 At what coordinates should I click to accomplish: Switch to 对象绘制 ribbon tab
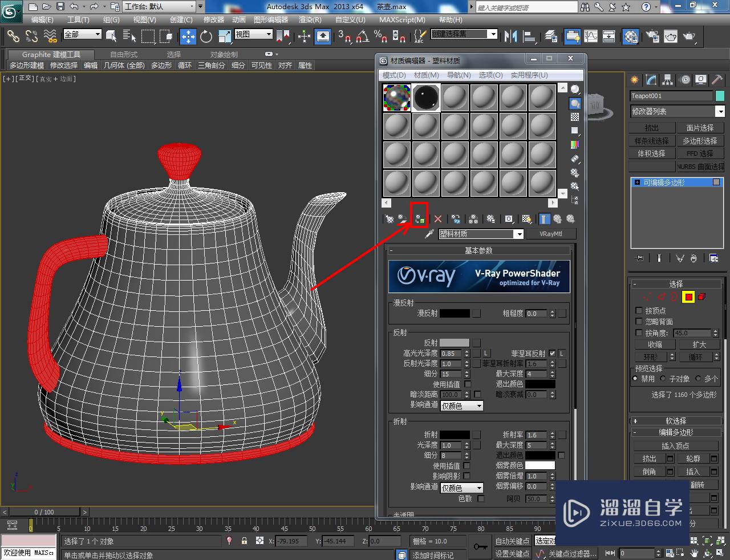coord(224,55)
